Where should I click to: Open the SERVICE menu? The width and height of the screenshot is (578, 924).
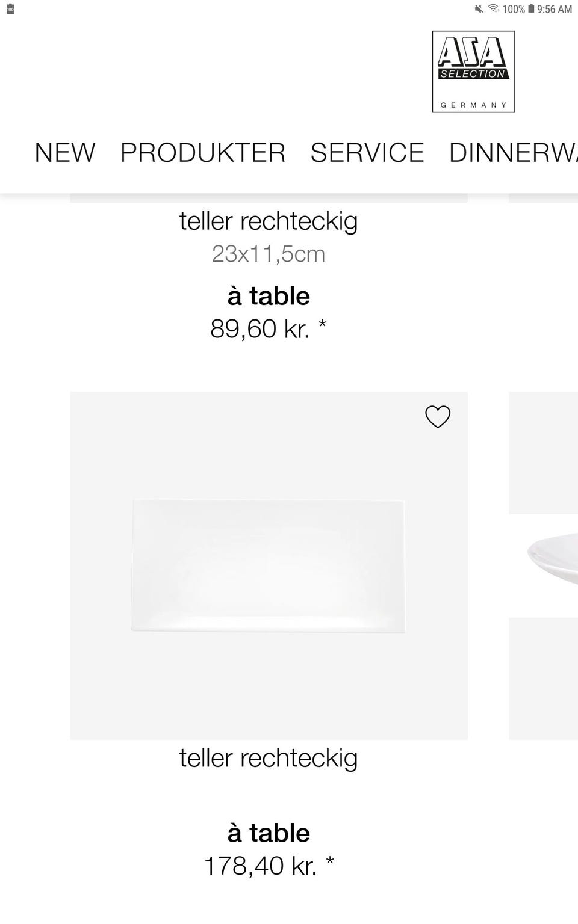367,153
